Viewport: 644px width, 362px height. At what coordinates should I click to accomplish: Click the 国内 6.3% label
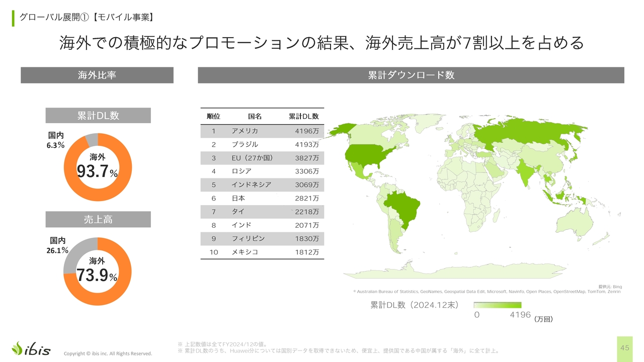pos(56,140)
